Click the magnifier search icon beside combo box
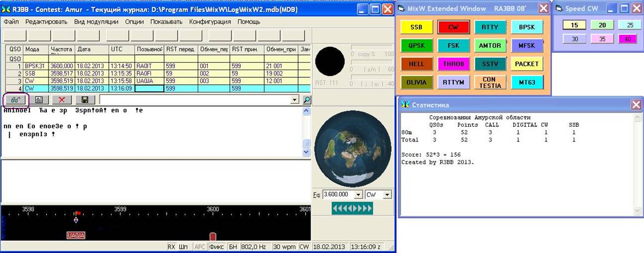644x253 pixels. [306, 100]
